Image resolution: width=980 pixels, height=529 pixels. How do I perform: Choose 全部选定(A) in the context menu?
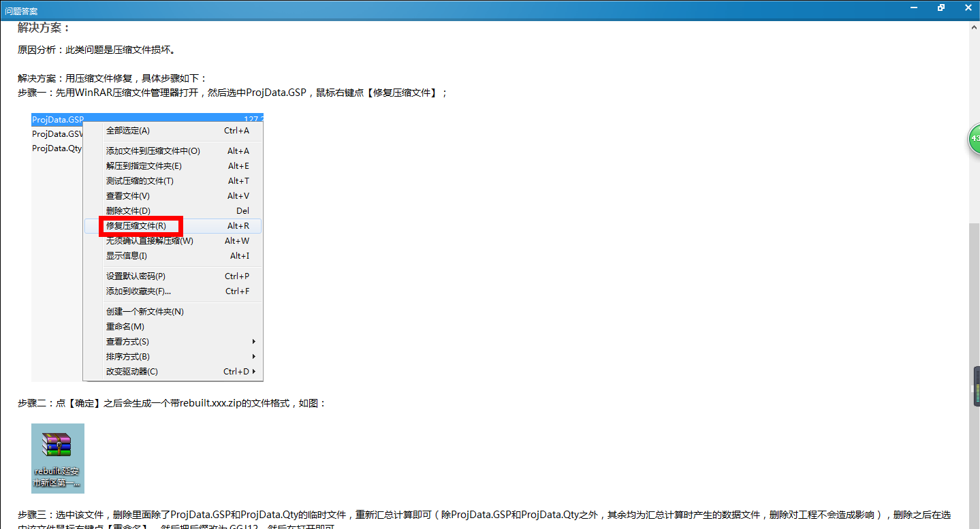(172, 131)
